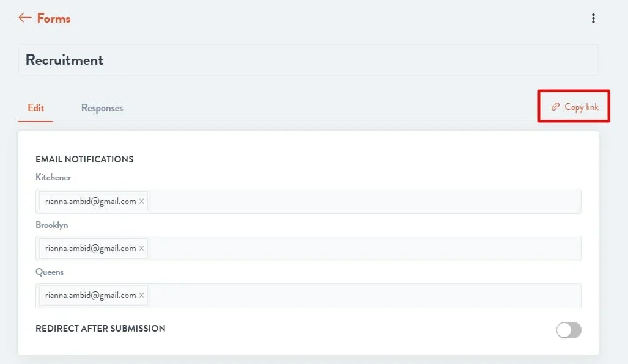
Task: Select the Brooklyn rianna.ambid@gmail.com chip text
Action: 91,249
